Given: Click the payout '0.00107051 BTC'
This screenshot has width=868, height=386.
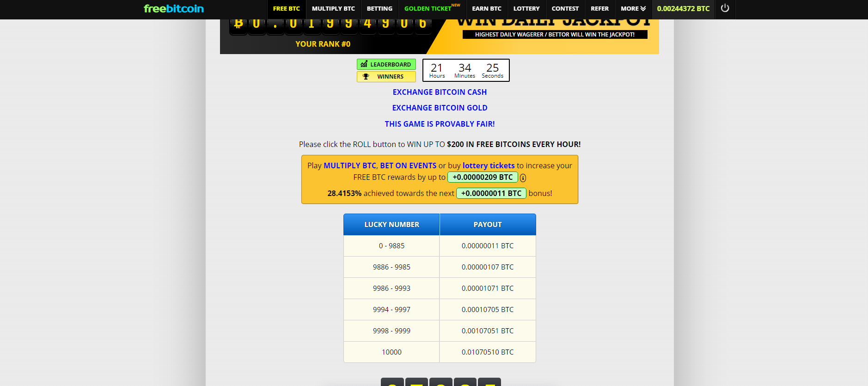Looking at the screenshot, I should [x=488, y=331].
